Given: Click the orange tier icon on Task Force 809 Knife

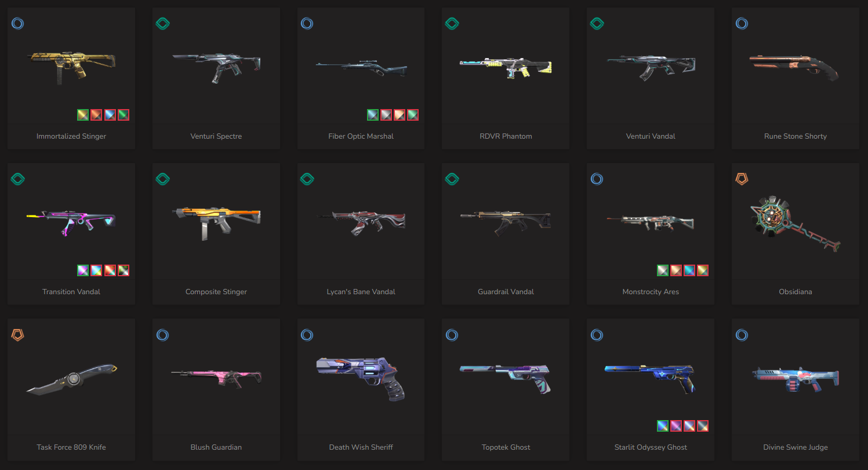Looking at the screenshot, I should click(x=17, y=335).
